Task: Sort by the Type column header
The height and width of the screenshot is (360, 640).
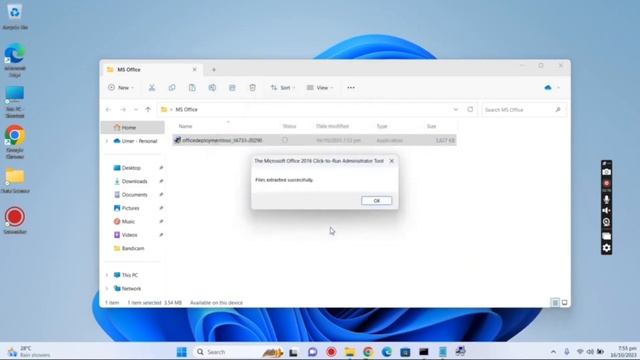Action: [382, 127]
